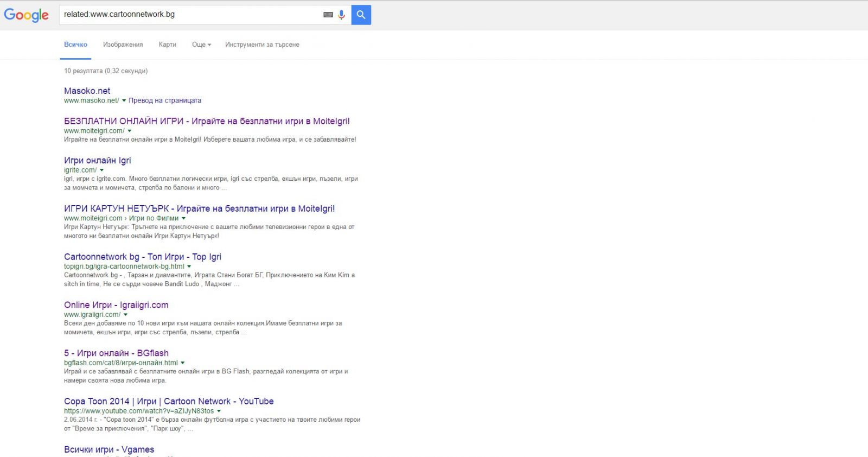This screenshot has width=868, height=457.
Task: Click the www.masoko.net/ green URL
Action: tap(91, 100)
